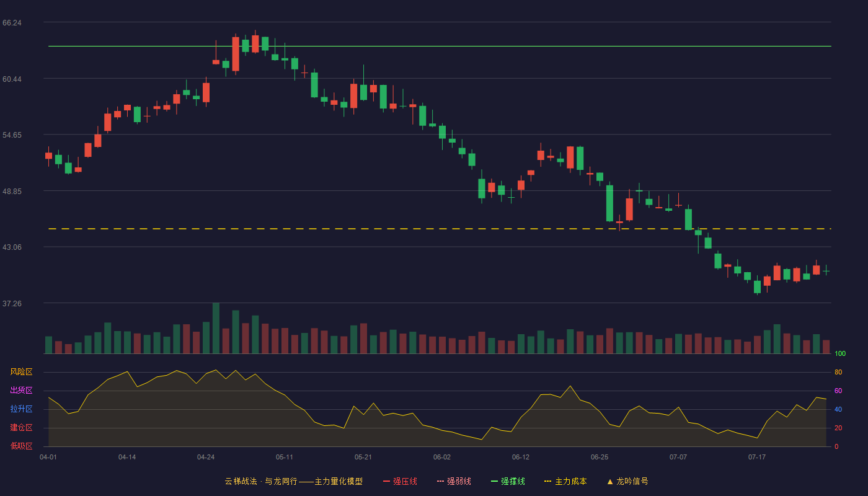
Task: Click the 43.06 price axis label
Action: pos(12,247)
